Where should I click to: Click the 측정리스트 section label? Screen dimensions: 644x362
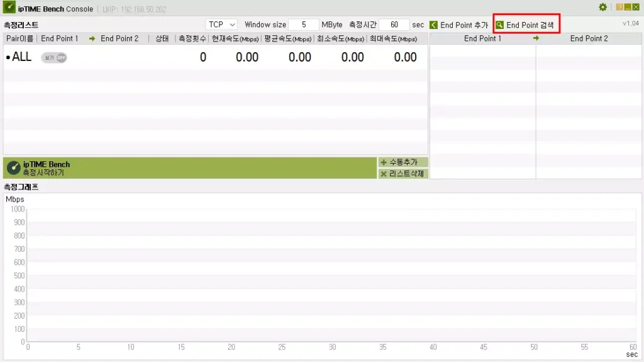tap(21, 25)
